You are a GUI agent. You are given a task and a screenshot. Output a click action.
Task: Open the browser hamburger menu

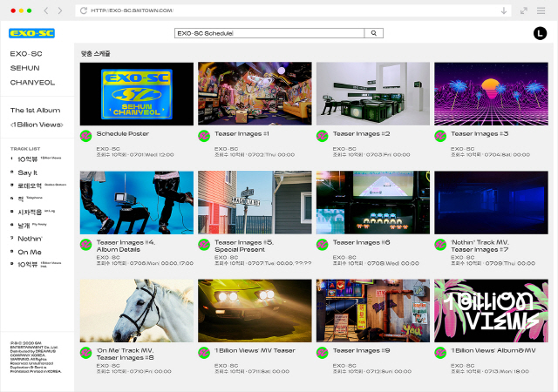pos(541,10)
